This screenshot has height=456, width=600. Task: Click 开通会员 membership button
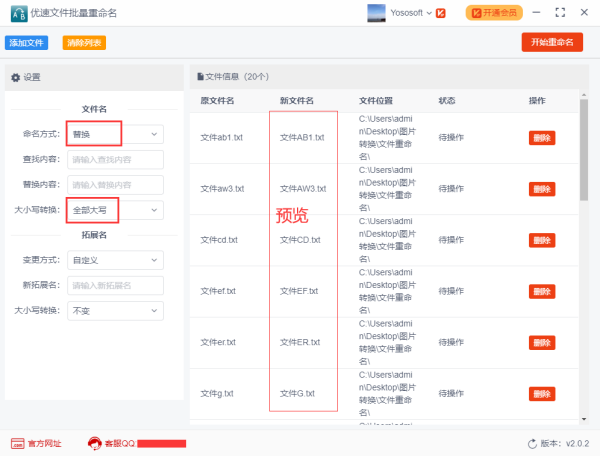(x=494, y=13)
